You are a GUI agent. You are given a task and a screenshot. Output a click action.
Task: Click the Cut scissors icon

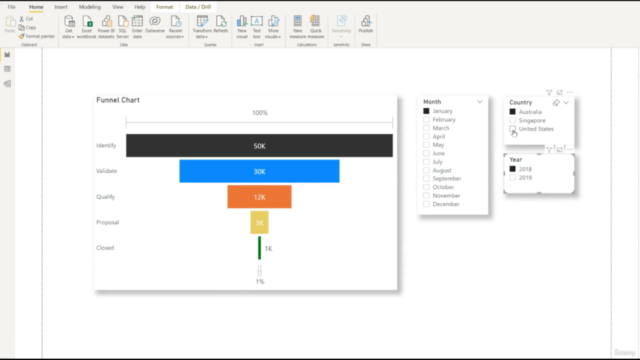point(22,19)
